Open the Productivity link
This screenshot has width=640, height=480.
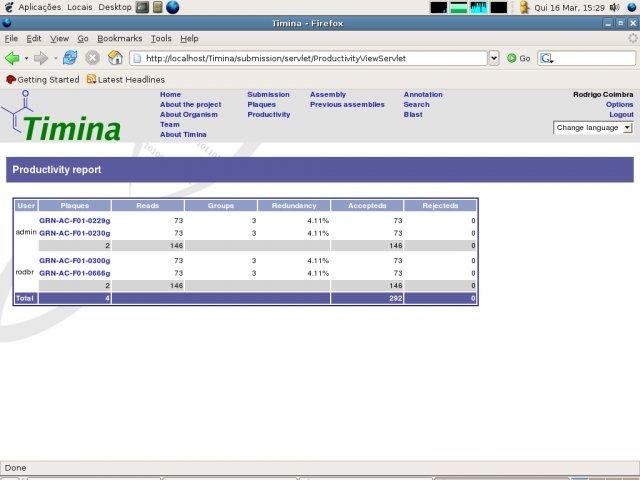click(269, 114)
